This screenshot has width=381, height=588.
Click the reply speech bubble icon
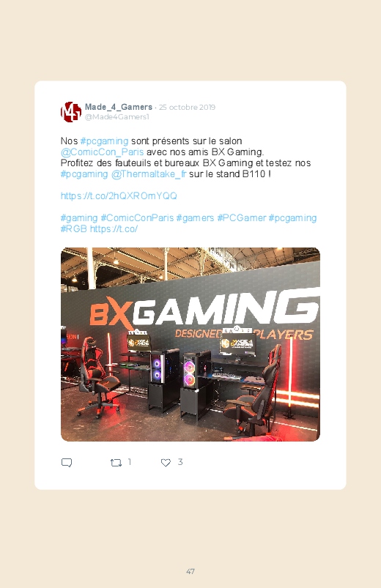point(67,462)
